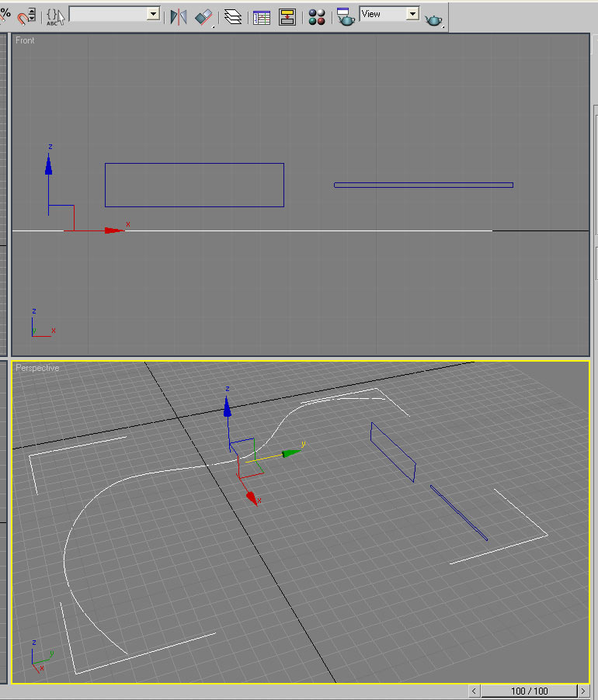Expand the Named Selection Sets dropdown arrow
Viewport: 598px width, 700px height.
[154, 14]
